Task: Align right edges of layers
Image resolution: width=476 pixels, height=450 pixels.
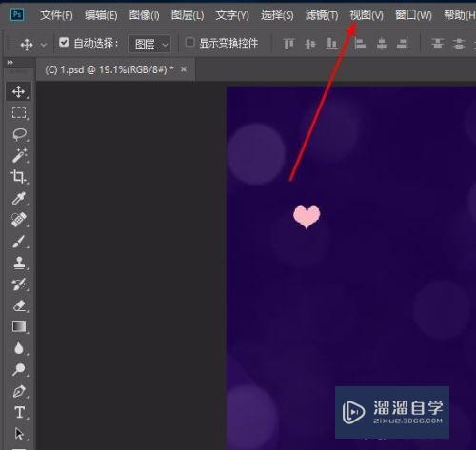Action: 403,44
